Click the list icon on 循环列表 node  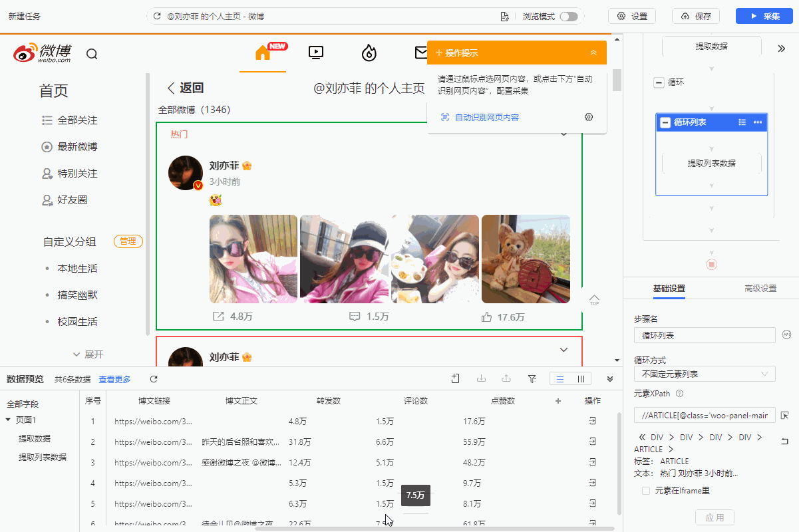point(742,122)
